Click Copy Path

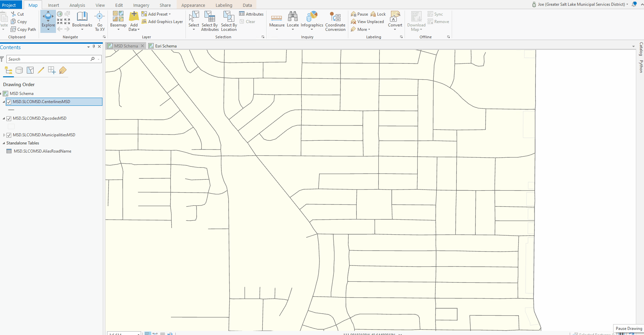(23, 29)
